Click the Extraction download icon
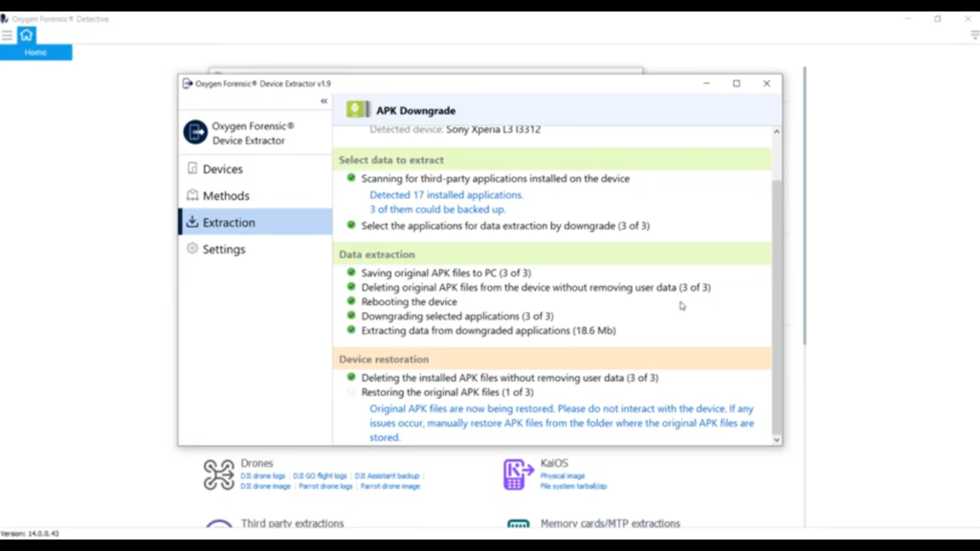Image resolution: width=980 pixels, height=551 pixels. point(192,222)
